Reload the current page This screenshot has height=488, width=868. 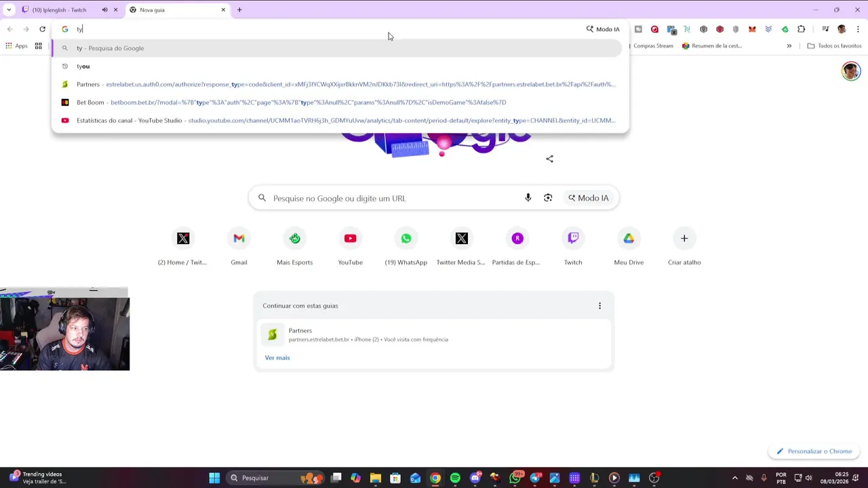tap(42, 29)
